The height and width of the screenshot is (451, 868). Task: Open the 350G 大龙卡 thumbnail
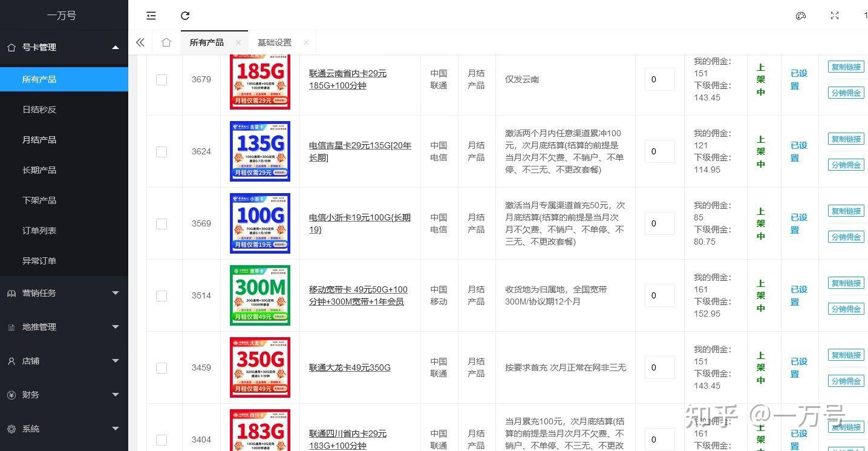tap(260, 367)
